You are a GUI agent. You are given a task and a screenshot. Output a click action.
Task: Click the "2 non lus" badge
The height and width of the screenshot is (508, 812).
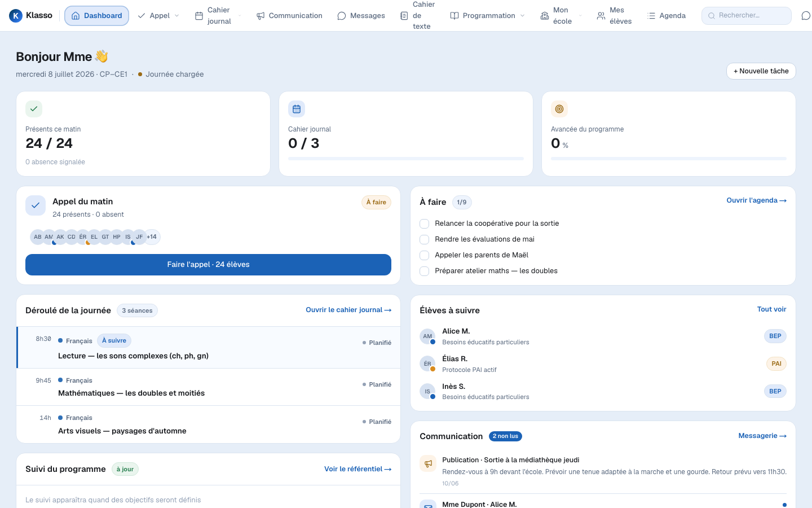(x=505, y=436)
